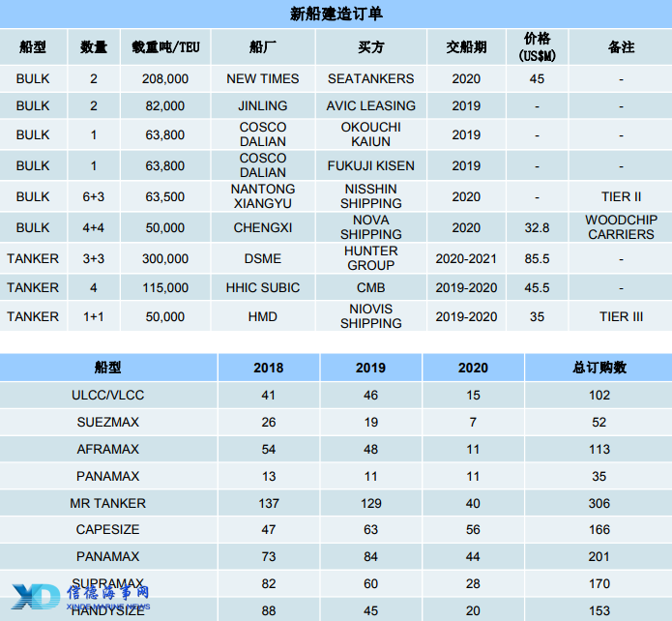Select the 85.5 price cell

[x=537, y=258]
